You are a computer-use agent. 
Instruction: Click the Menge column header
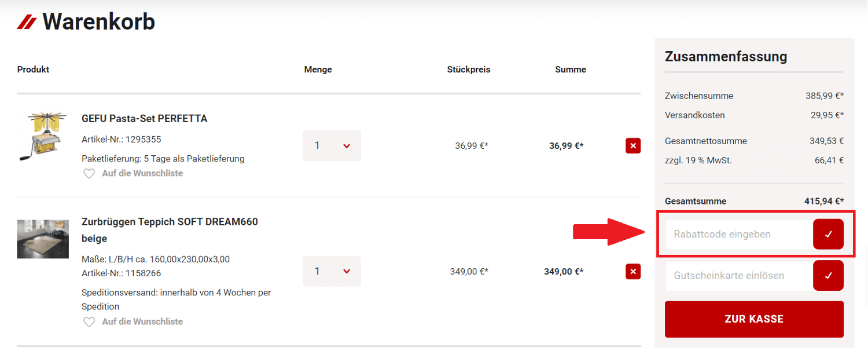coord(318,70)
